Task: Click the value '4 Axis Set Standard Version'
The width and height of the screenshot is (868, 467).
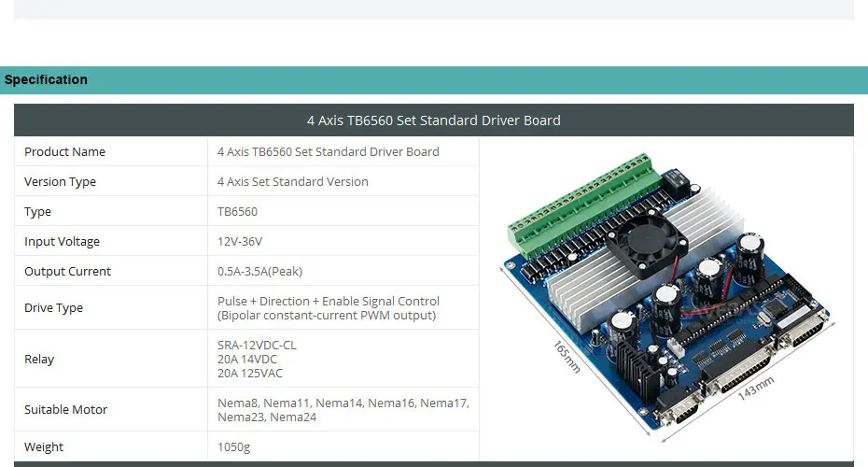Action: pos(293,181)
